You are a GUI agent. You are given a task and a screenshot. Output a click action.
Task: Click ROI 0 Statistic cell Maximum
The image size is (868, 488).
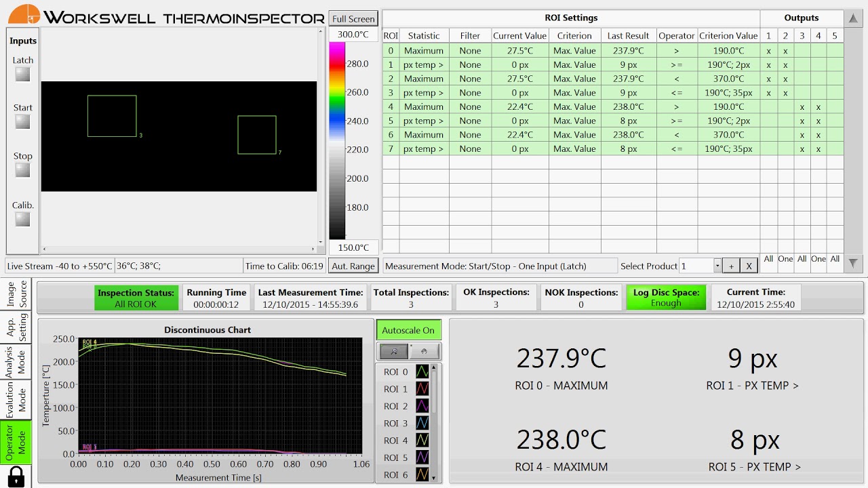[x=424, y=51]
